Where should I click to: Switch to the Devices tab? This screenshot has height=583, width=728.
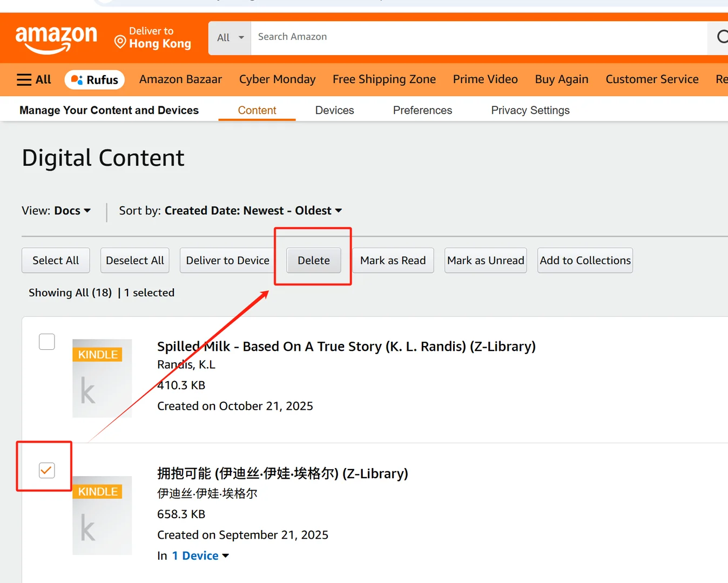click(334, 110)
